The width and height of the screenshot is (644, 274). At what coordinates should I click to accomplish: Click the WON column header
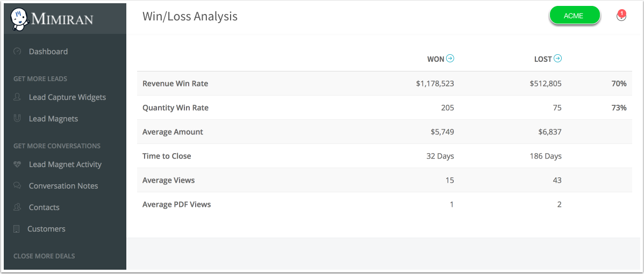pyautogui.click(x=435, y=59)
